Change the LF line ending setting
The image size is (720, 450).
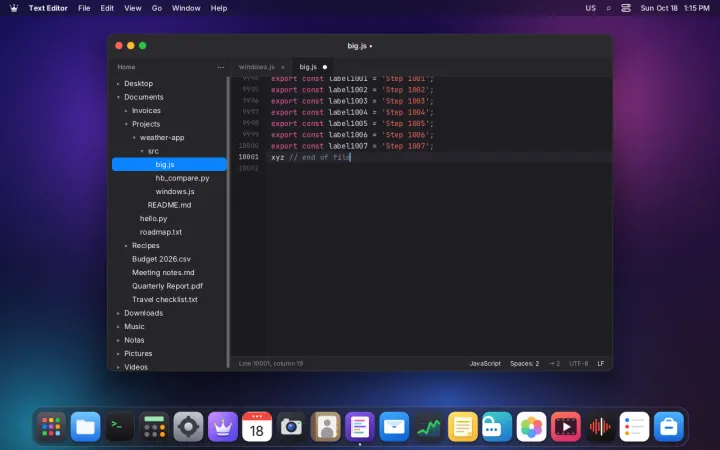601,363
